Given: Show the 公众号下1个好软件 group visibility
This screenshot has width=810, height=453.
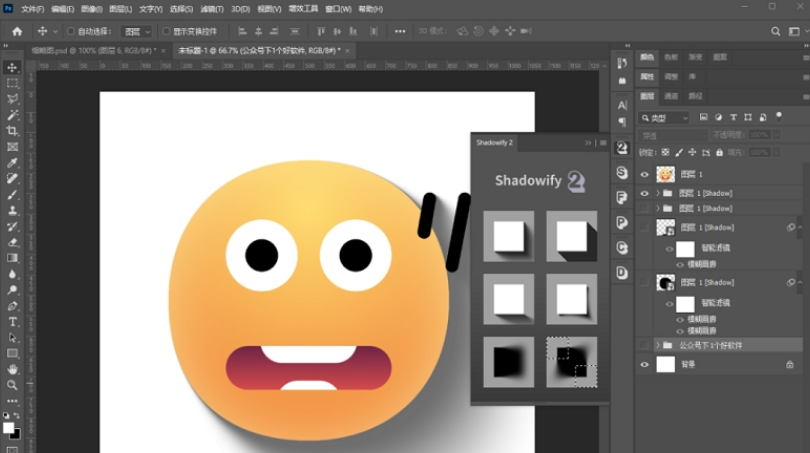Looking at the screenshot, I should pos(644,345).
